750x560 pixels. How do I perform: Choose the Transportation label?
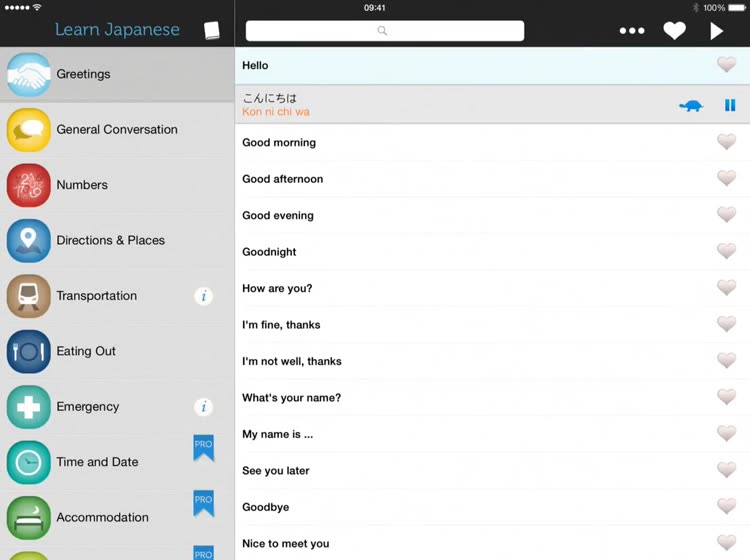97,296
